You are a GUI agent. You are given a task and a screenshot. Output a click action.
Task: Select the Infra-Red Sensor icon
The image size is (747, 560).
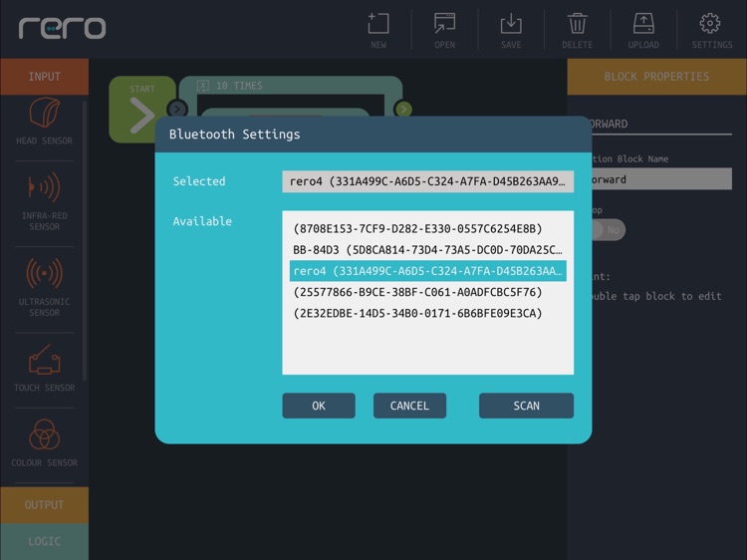pyautogui.click(x=44, y=187)
